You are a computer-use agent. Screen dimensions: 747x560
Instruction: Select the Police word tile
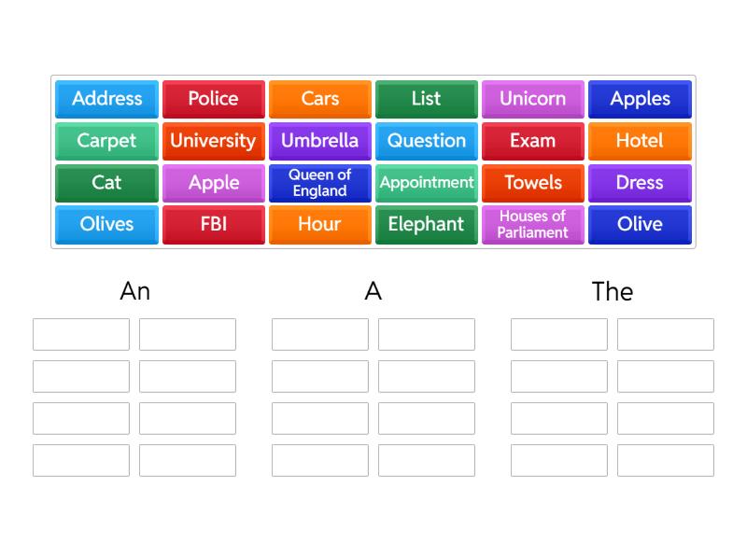pyautogui.click(x=213, y=99)
